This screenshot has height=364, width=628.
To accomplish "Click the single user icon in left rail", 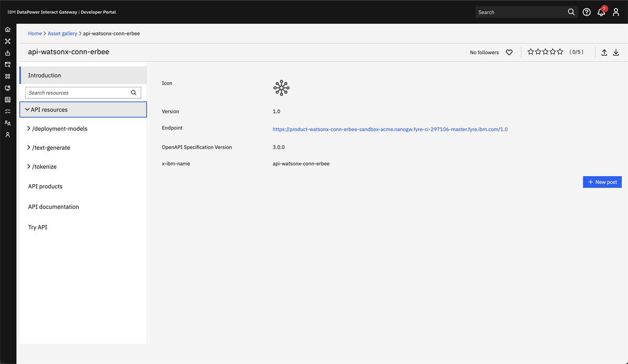I will [x=7, y=135].
